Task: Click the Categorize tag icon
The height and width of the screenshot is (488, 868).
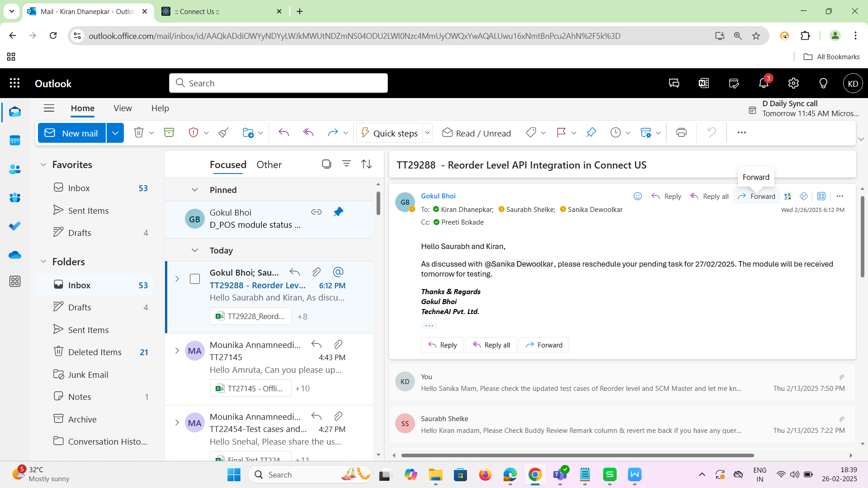Action: point(531,133)
